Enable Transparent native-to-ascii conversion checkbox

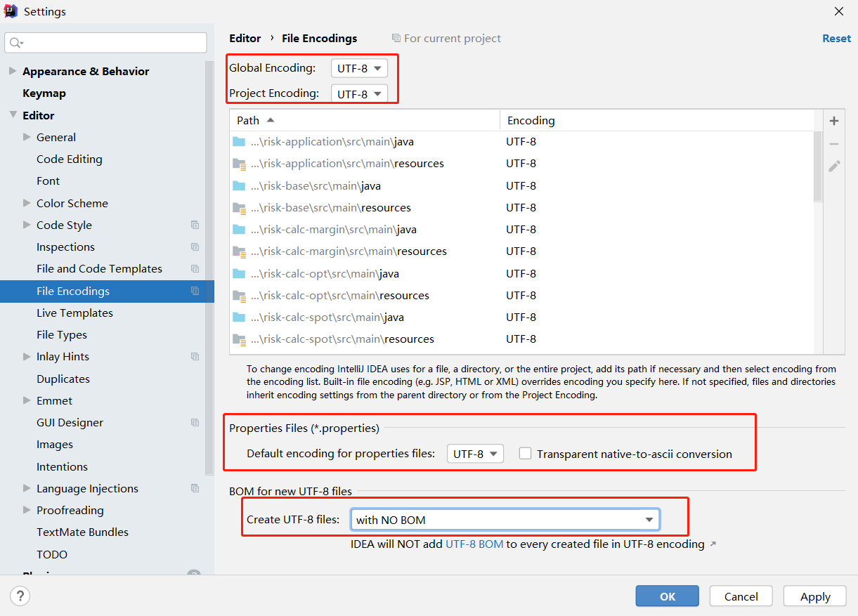(x=525, y=454)
